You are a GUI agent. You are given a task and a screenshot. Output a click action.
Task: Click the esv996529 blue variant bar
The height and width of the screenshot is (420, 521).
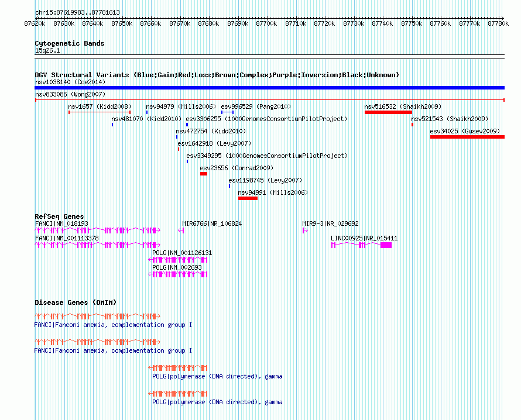coord(227,112)
